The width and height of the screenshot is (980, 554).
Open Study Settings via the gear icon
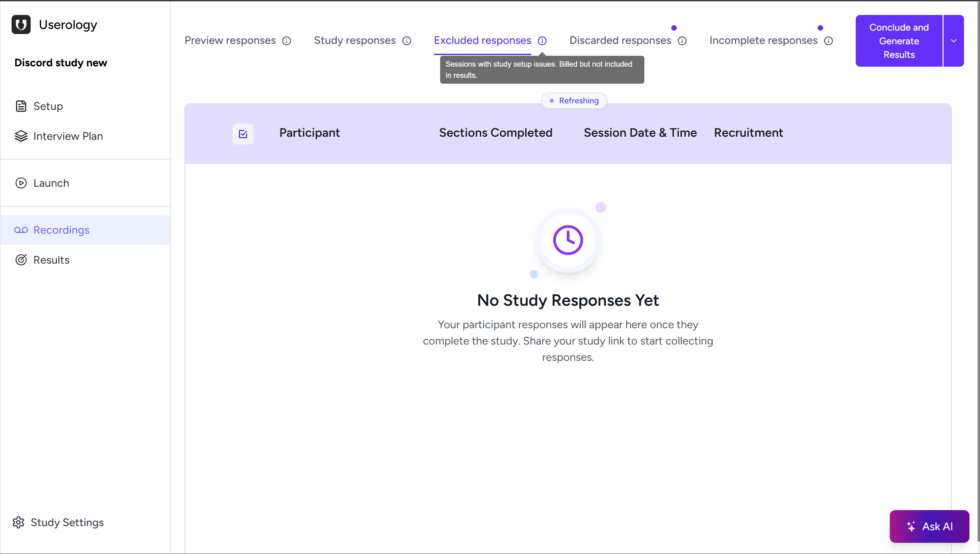18,522
